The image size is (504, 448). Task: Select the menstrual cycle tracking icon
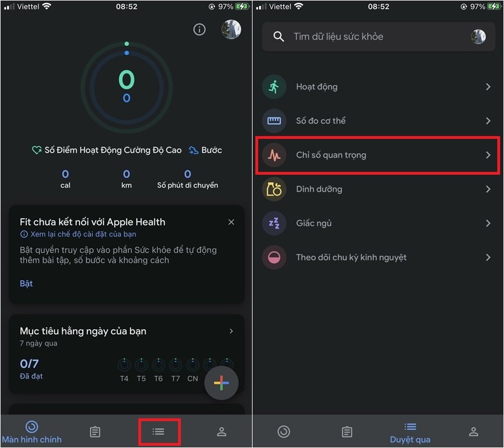(274, 257)
